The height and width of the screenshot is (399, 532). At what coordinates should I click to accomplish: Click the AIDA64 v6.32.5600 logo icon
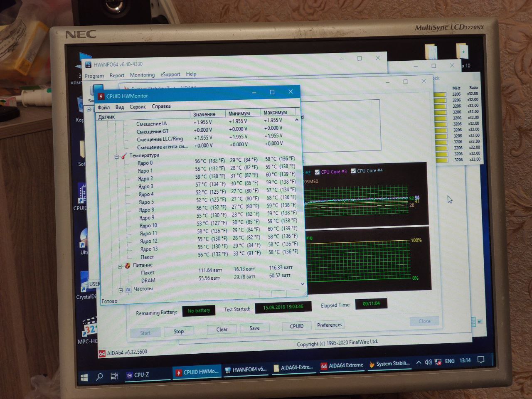102,354
